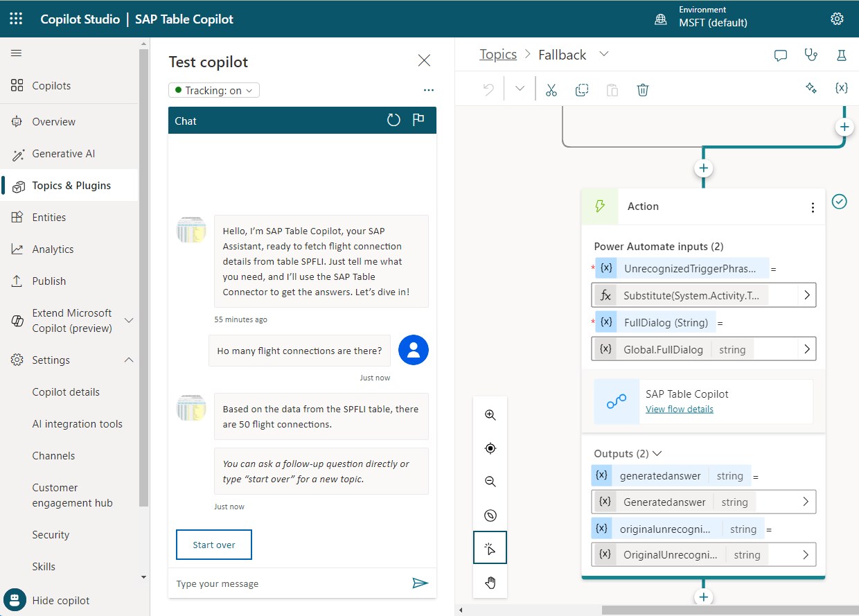
Task: Select the hand pan tool
Action: point(490,582)
